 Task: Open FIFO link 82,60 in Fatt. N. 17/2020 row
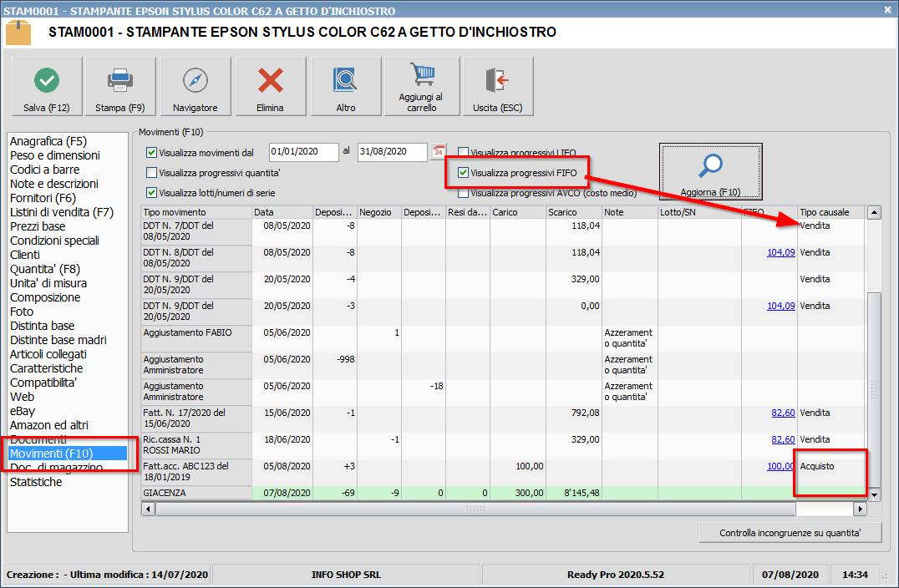tap(783, 413)
